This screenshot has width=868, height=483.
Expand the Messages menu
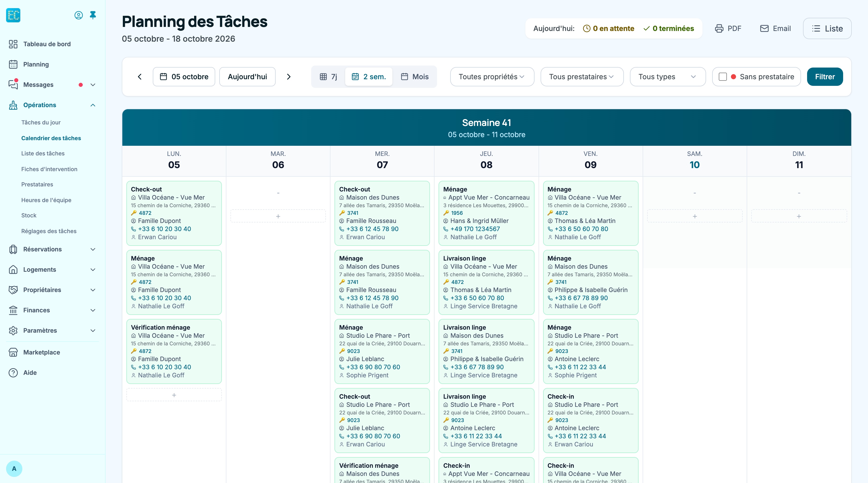coord(93,85)
